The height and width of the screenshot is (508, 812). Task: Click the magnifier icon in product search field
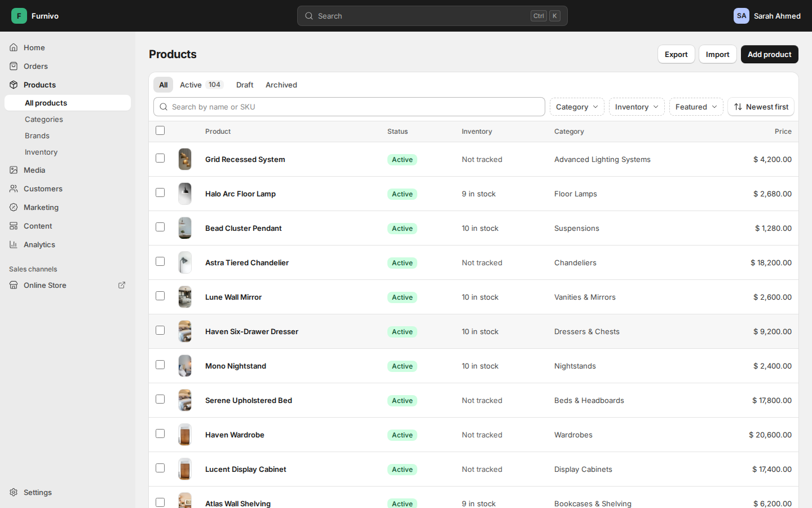click(164, 107)
